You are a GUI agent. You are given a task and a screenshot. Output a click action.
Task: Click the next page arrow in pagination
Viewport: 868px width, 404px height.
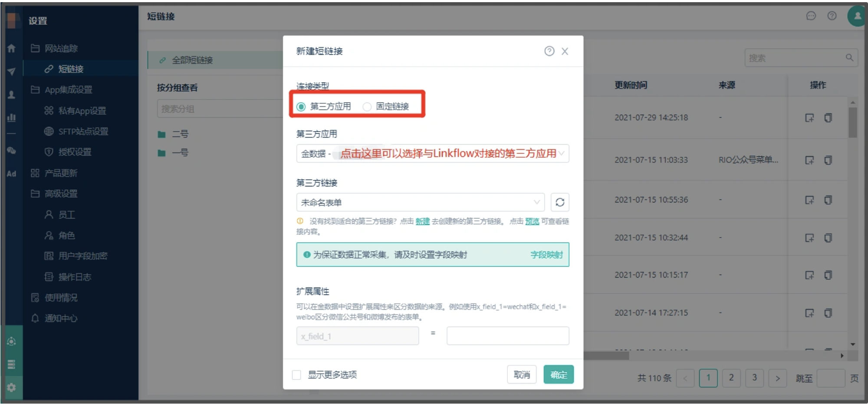(777, 378)
